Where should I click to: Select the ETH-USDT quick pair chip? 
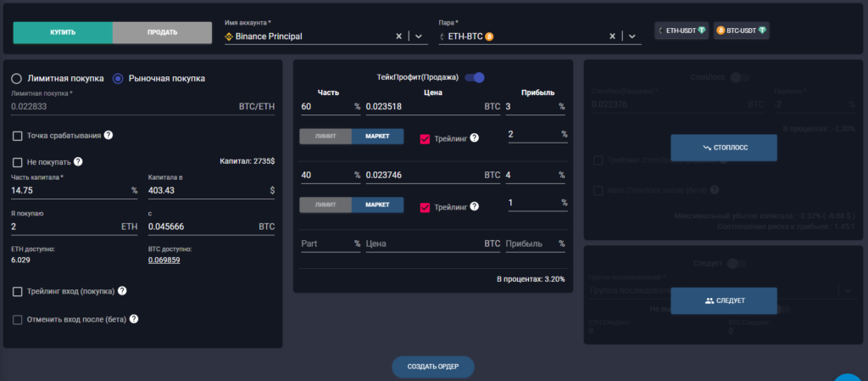[x=681, y=31]
